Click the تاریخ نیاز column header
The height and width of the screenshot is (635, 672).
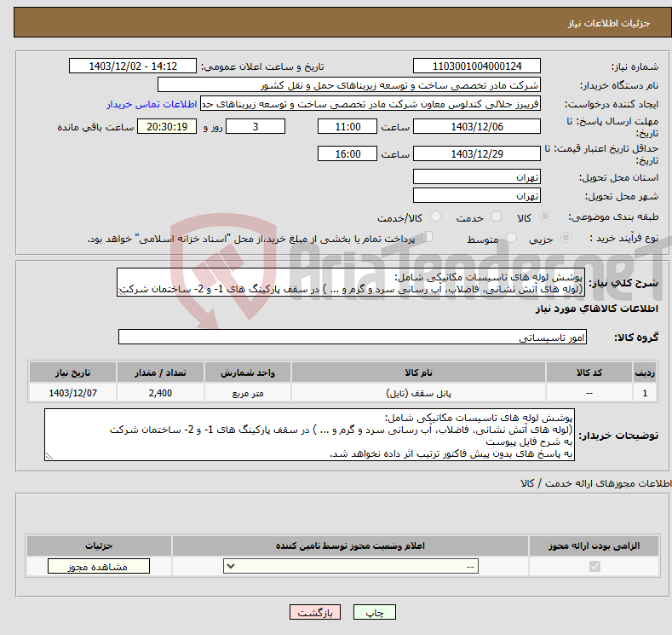(72, 372)
